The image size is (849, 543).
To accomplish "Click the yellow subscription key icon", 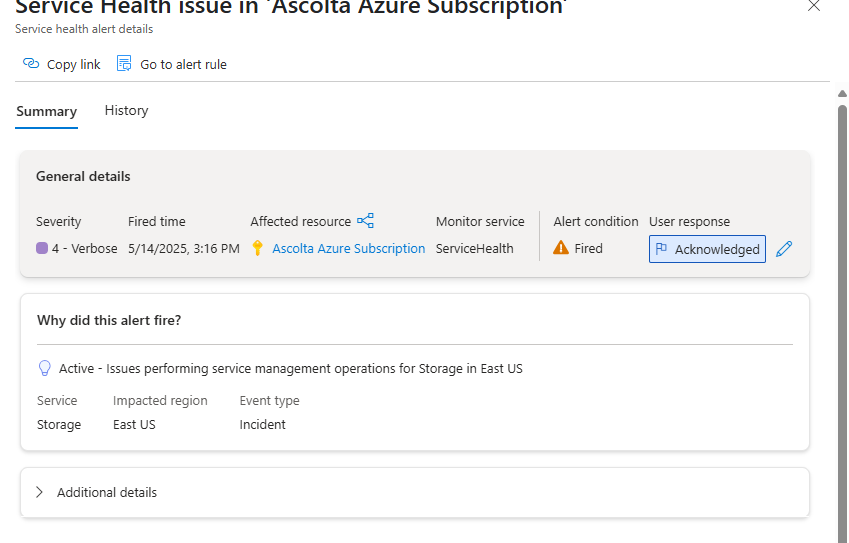I will pyautogui.click(x=258, y=248).
